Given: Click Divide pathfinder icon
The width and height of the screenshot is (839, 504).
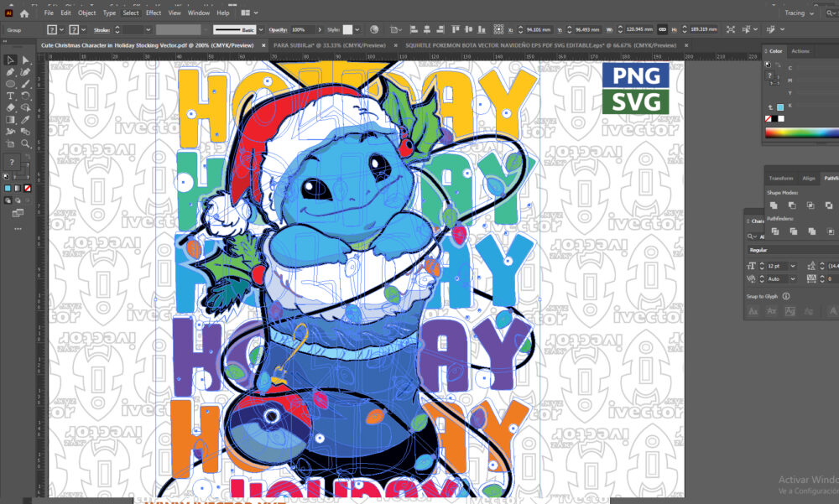Looking at the screenshot, I should pyautogui.click(x=774, y=231).
